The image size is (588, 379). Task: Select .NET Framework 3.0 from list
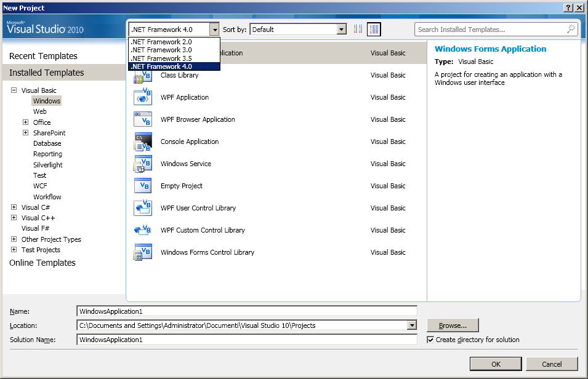174,50
